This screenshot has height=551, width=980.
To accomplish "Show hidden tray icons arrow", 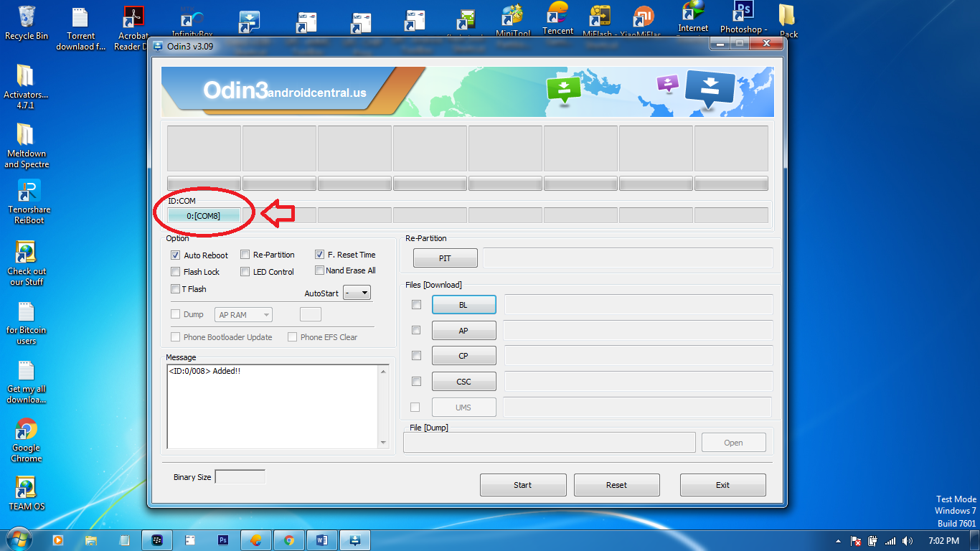I will pyautogui.click(x=838, y=541).
